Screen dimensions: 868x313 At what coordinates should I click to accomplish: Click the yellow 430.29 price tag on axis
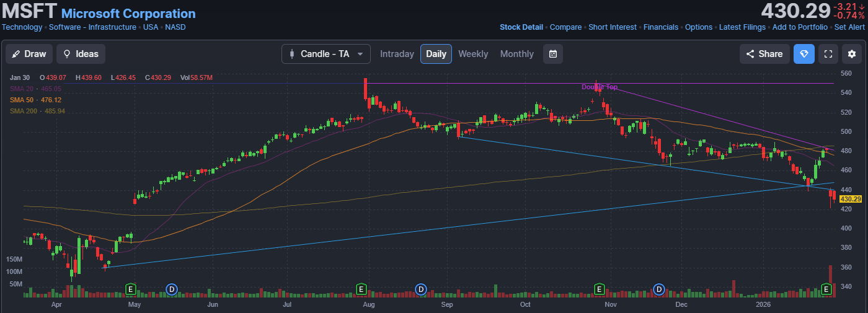[x=850, y=199]
